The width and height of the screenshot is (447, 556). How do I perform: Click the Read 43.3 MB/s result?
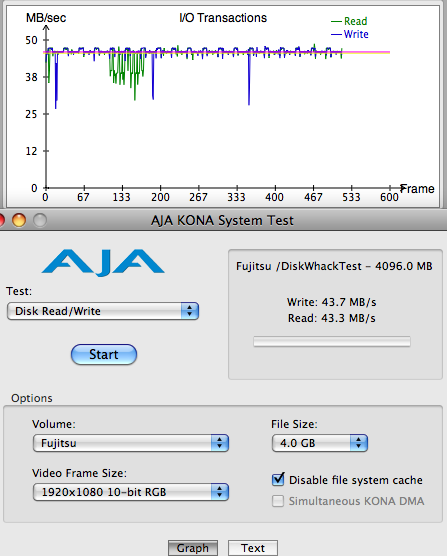tap(331, 318)
